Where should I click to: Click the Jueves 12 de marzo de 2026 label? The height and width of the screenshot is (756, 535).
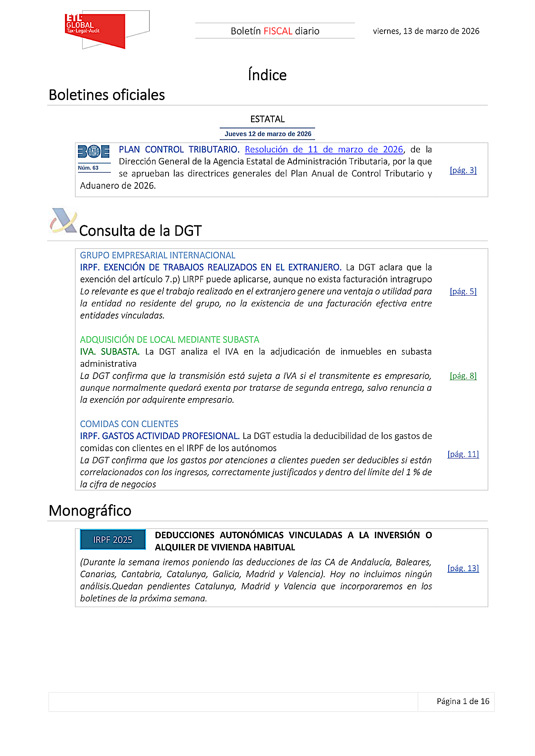point(267,134)
